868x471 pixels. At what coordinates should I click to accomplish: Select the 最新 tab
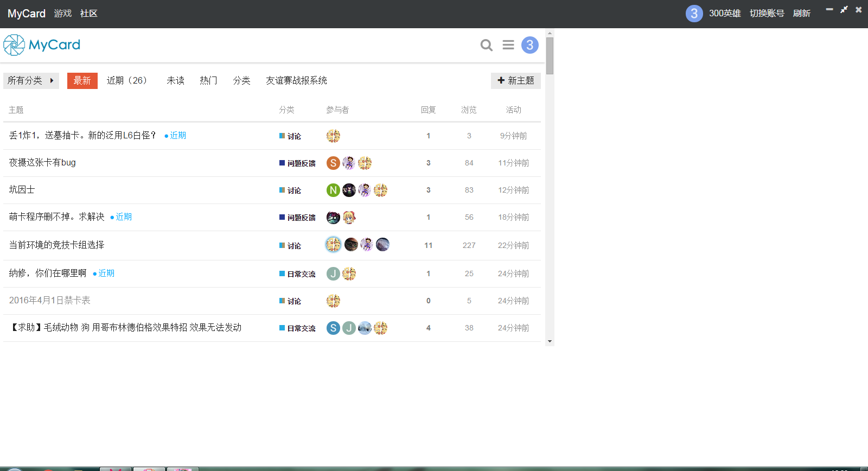tap(82, 81)
